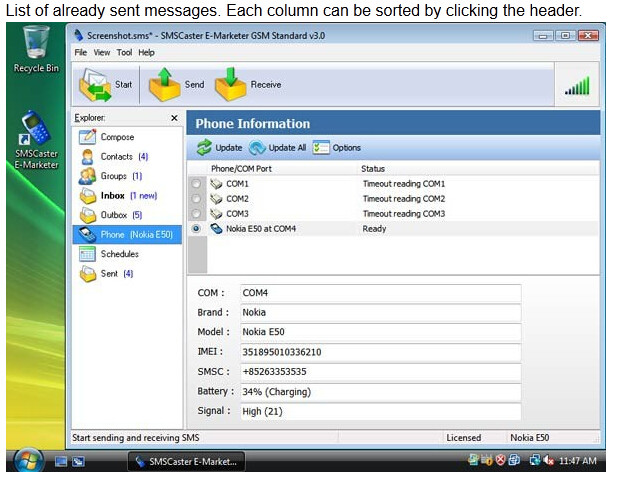Open Compose in the Explorer panel
This screenshot has height=478, width=634.
tap(116, 137)
